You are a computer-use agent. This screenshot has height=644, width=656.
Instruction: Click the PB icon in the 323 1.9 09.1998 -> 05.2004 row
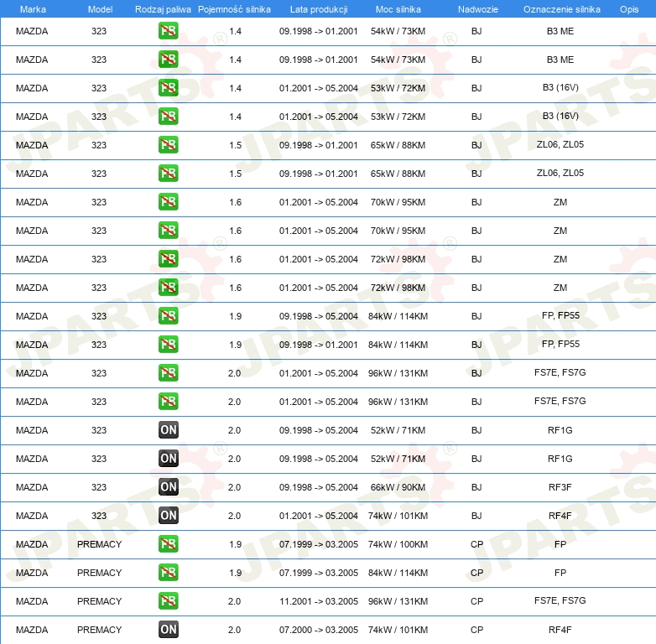pyautogui.click(x=169, y=316)
